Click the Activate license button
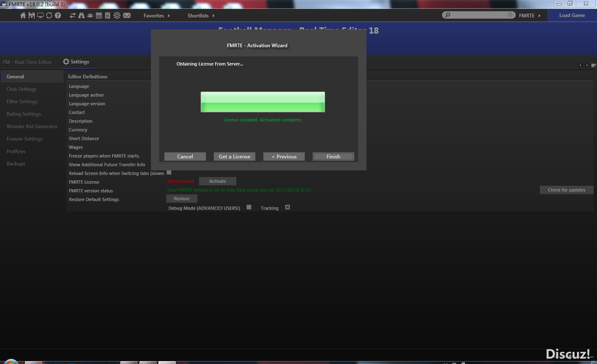The height and width of the screenshot is (364, 597). (x=218, y=181)
